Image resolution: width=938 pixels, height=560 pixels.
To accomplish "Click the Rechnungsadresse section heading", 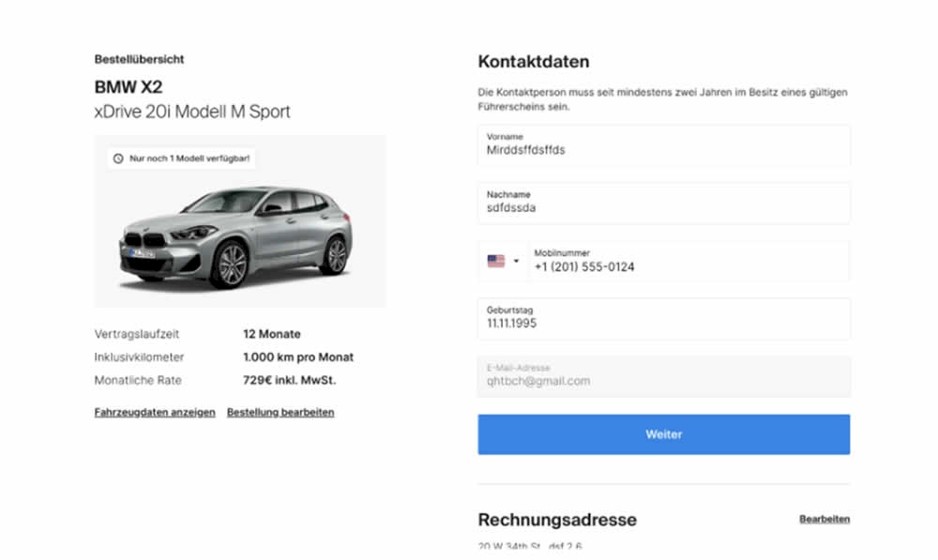I will tap(557, 520).
